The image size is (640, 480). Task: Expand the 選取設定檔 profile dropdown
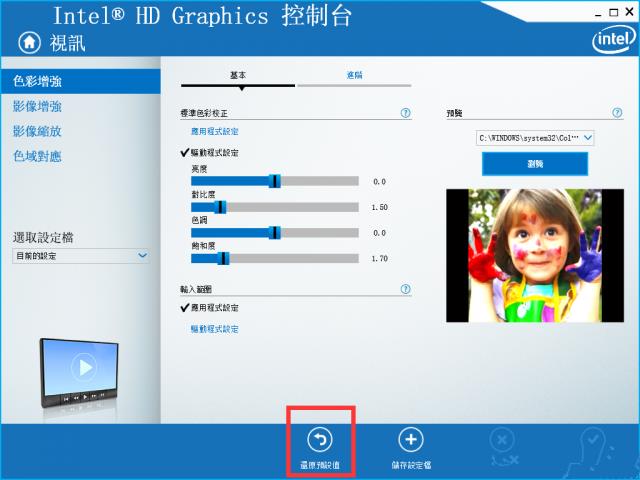(x=81, y=256)
